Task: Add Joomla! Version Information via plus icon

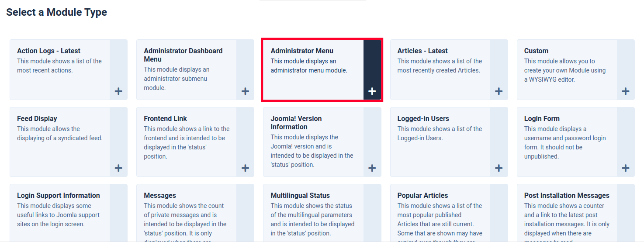Action: [x=372, y=168]
